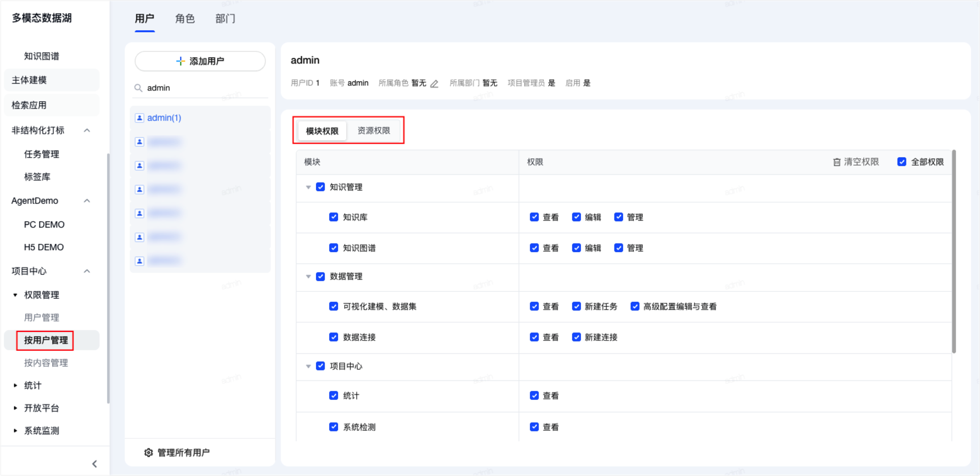The image size is (980, 476).
Task: Open 任务管理 in the sidebar
Action: [x=42, y=154]
